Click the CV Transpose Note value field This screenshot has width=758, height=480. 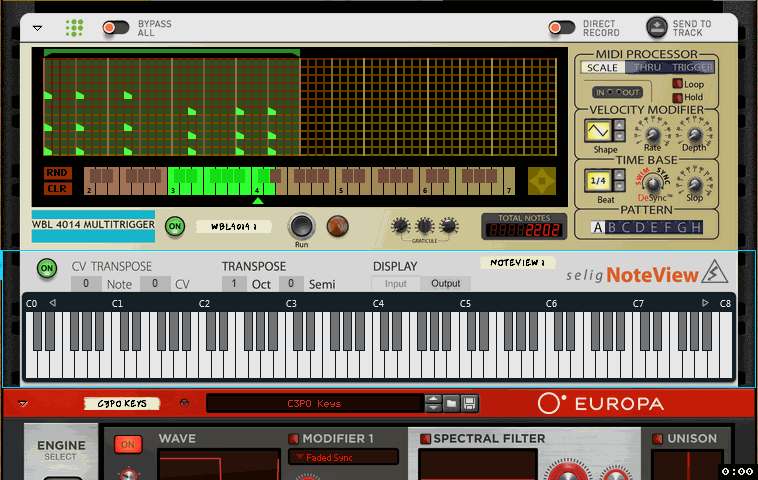[x=86, y=284]
